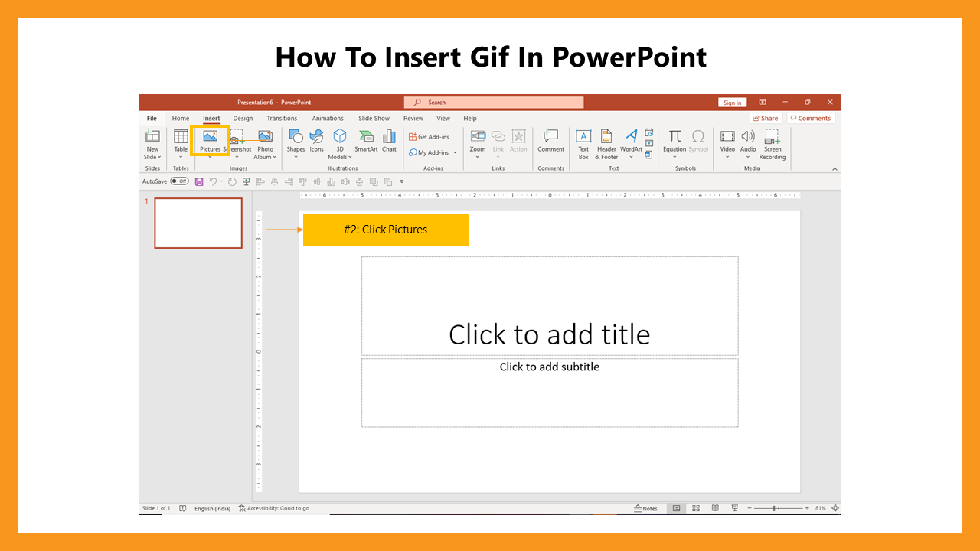Start presentation from beginning icon
Screen dimensions: 980x551
tap(246, 181)
